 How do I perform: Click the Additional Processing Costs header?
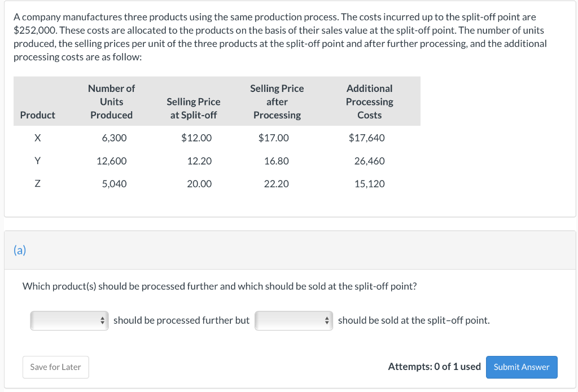(369, 102)
